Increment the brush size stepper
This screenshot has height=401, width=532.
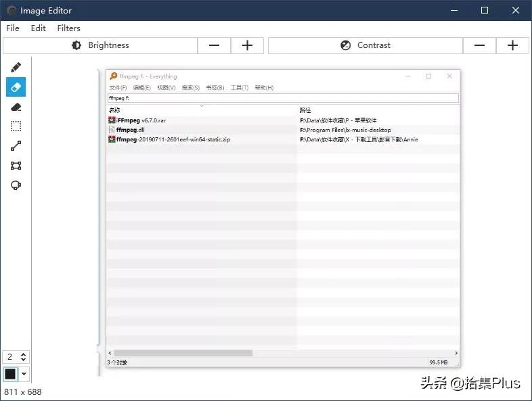tap(24, 354)
